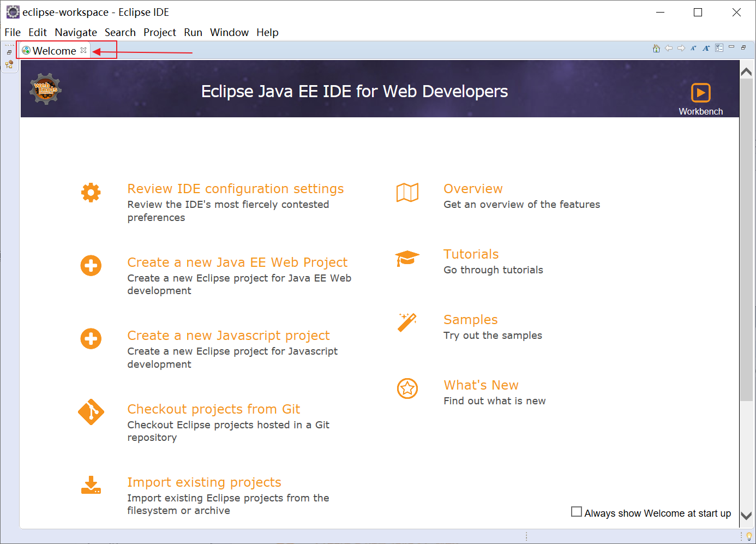
Task: Click the Project Explorer icon in left trim
Action: (x=9, y=64)
